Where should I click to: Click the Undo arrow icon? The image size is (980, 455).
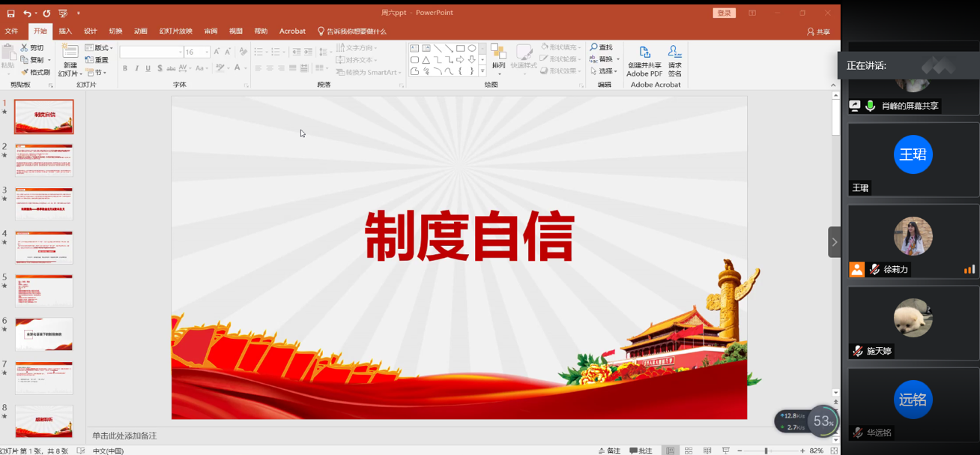click(x=27, y=13)
